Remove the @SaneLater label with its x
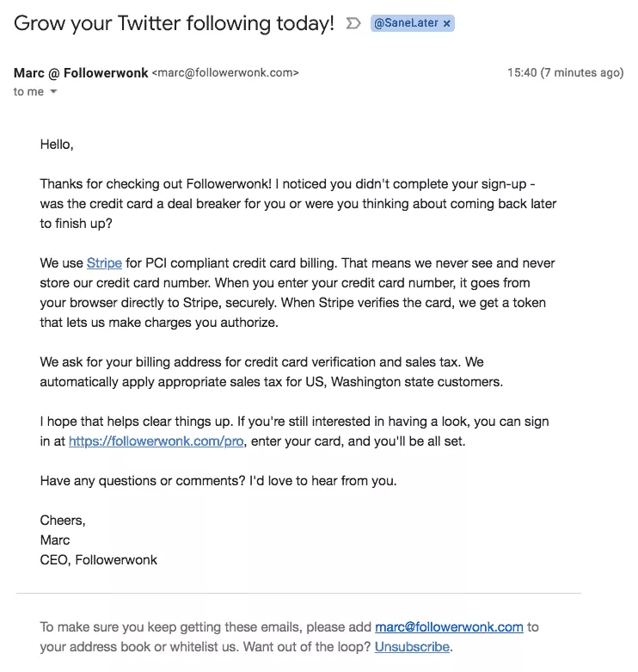The height and width of the screenshot is (672, 638). coord(446,24)
